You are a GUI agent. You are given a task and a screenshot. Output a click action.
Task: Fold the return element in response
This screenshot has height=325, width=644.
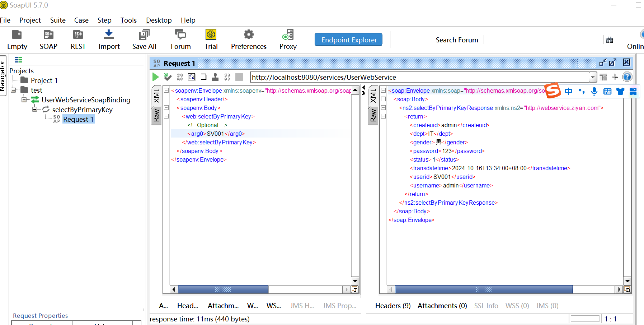383,116
